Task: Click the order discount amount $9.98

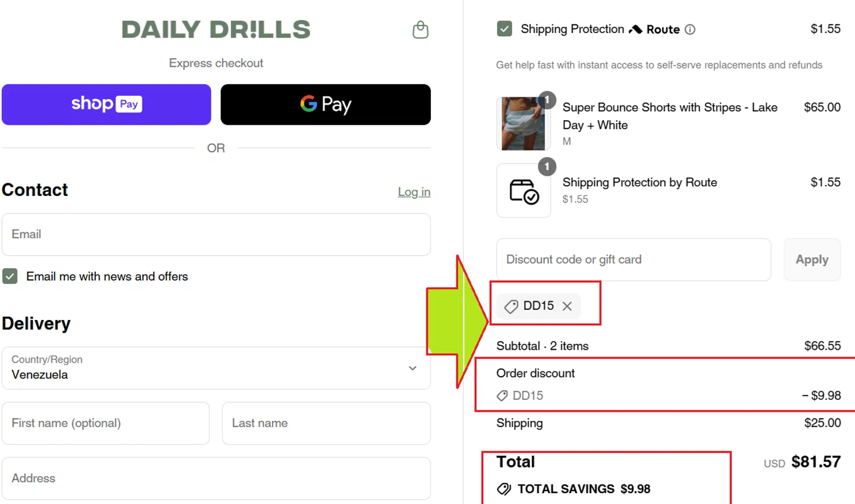Action: tap(821, 395)
